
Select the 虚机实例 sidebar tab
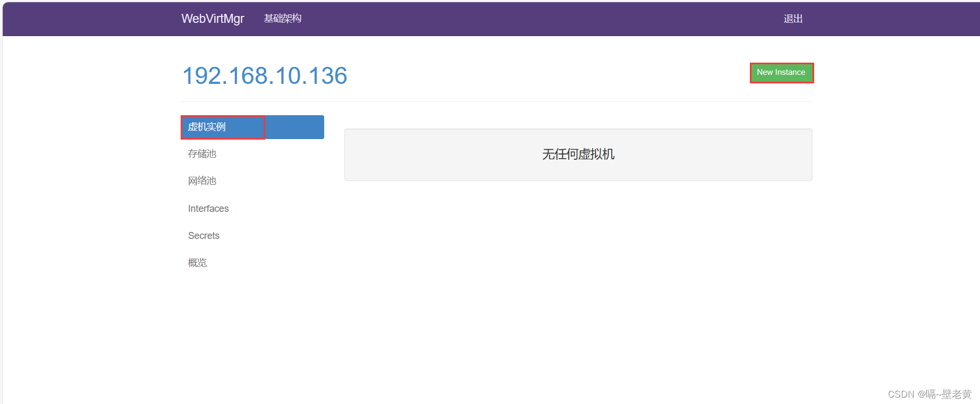252,127
